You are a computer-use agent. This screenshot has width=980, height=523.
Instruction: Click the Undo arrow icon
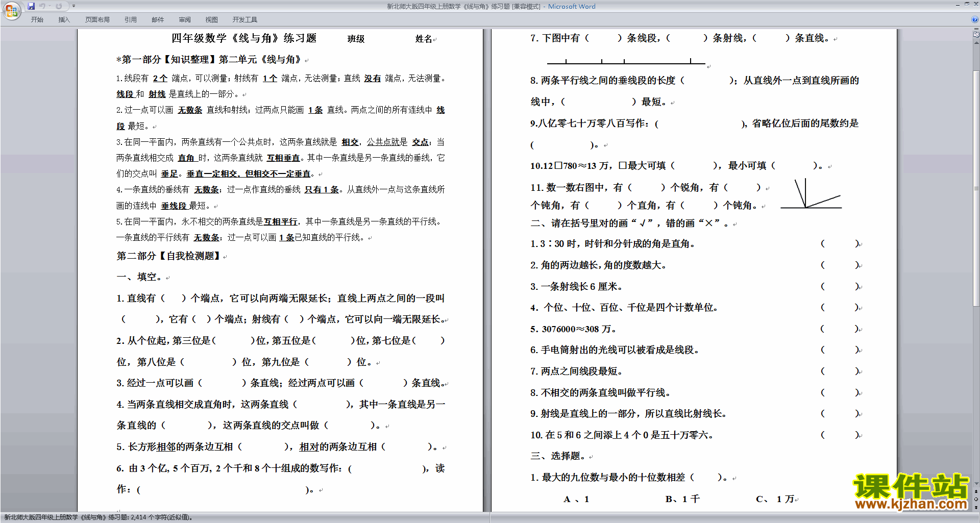tap(42, 6)
